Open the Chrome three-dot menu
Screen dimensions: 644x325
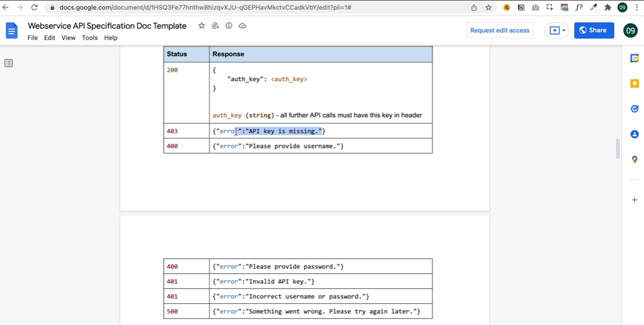tap(637, 7)
